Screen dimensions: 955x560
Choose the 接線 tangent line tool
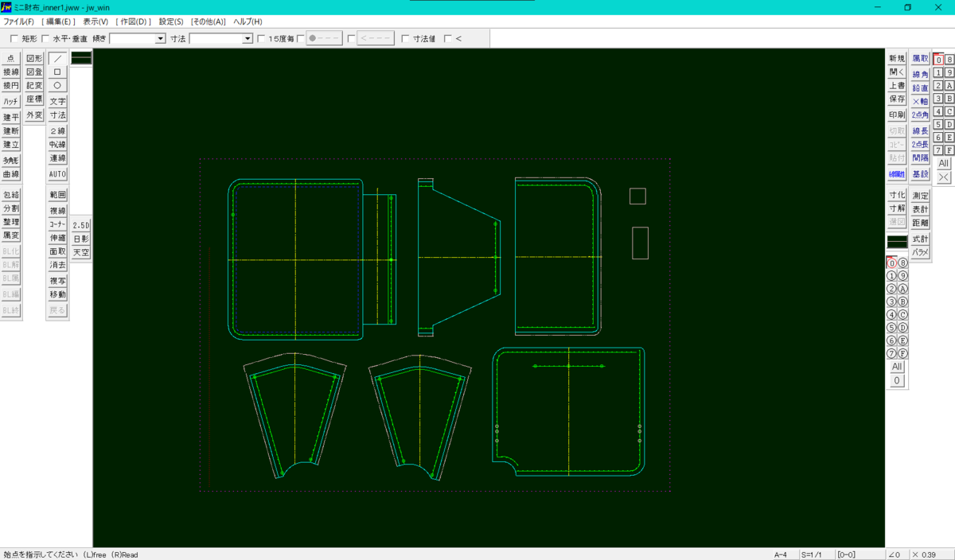point(11,72)
